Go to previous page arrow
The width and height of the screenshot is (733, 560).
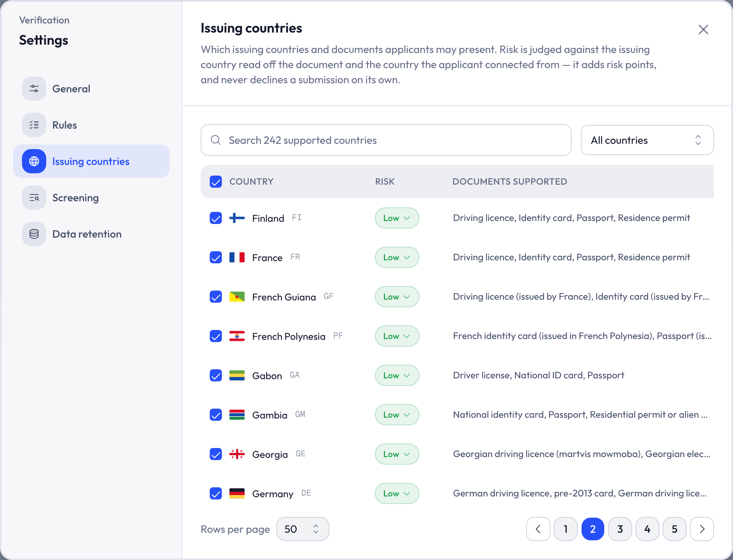click(x=538, y=529)
